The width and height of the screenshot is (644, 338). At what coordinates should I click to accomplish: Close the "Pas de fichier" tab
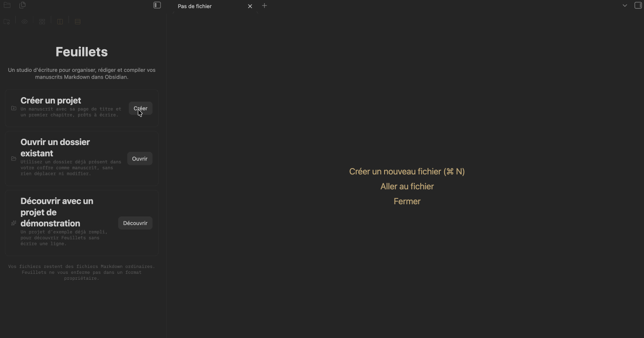coord(250,6)
